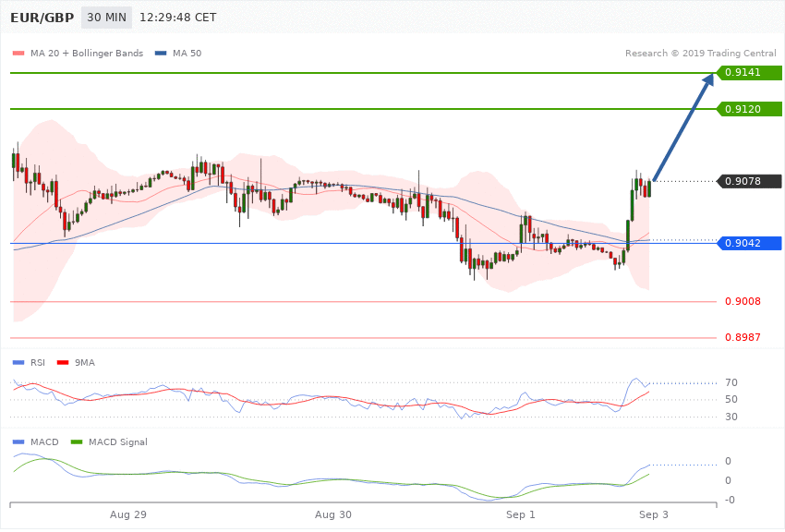Click the 0.9042 pivot price tag
785x532 pixels.
point(749,243)
